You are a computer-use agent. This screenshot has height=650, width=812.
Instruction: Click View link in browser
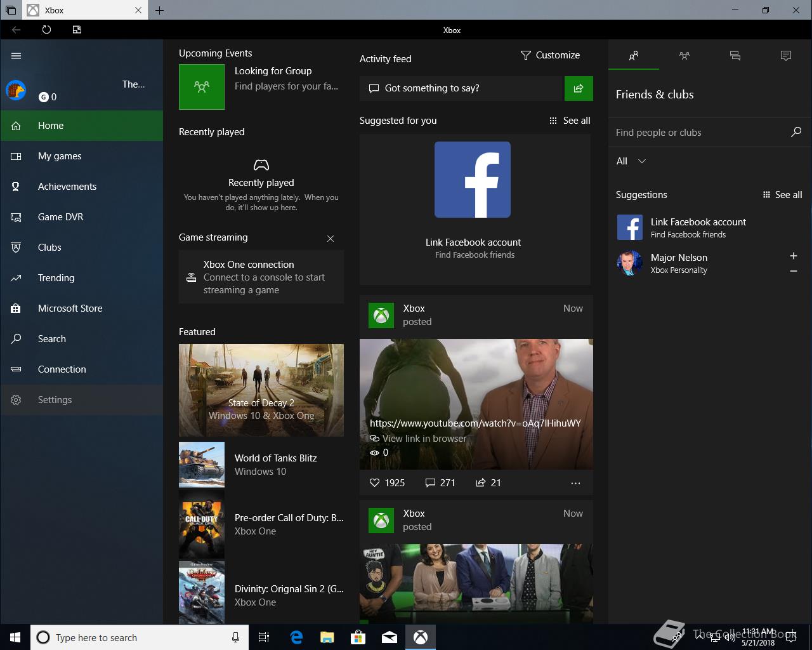point(418,439)
